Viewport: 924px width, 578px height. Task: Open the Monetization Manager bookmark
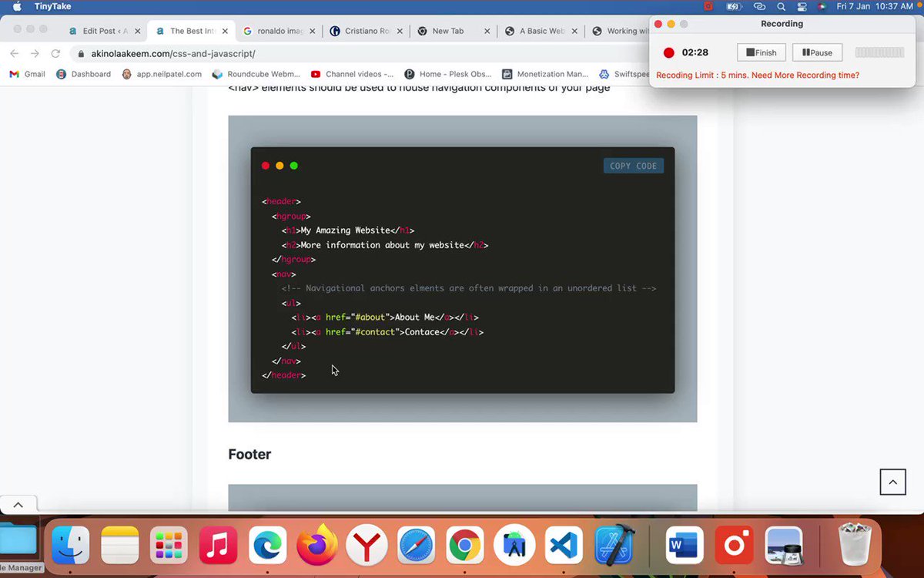(x=545, y=74)
